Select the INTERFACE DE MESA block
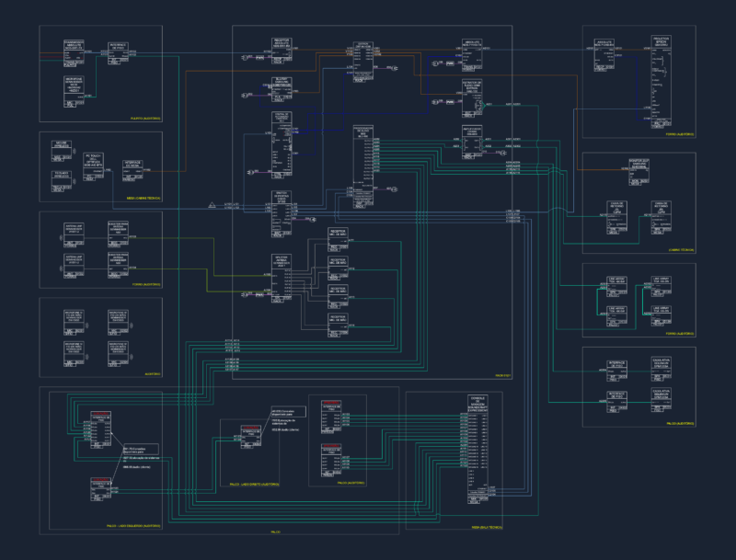Image resolution: width=736 pixels, height=560 pixels. pos(132,171)
